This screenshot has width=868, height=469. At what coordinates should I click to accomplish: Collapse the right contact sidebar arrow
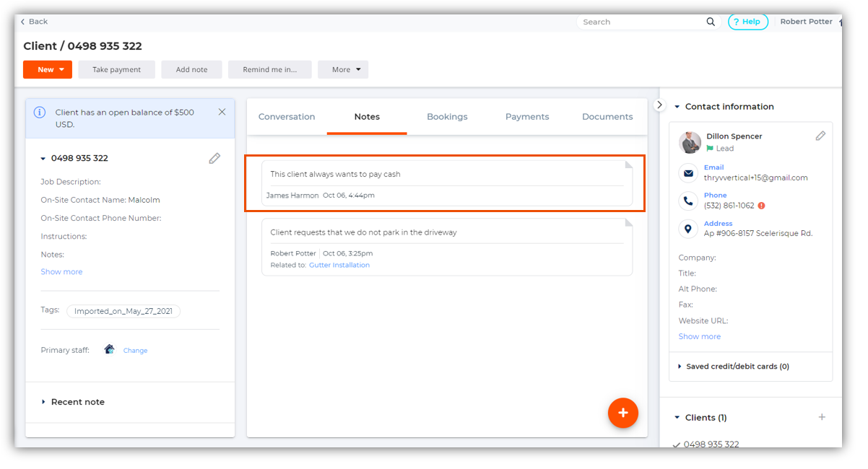coord(659,105)
